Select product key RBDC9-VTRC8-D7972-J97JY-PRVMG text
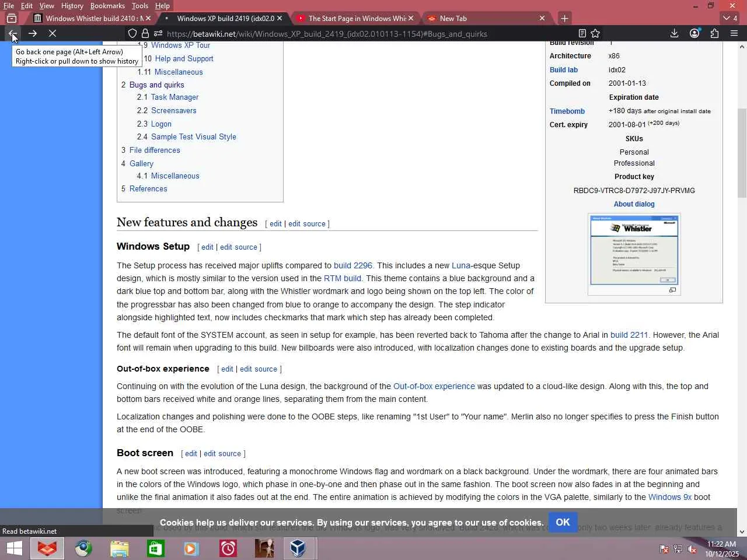 [634, 191]
